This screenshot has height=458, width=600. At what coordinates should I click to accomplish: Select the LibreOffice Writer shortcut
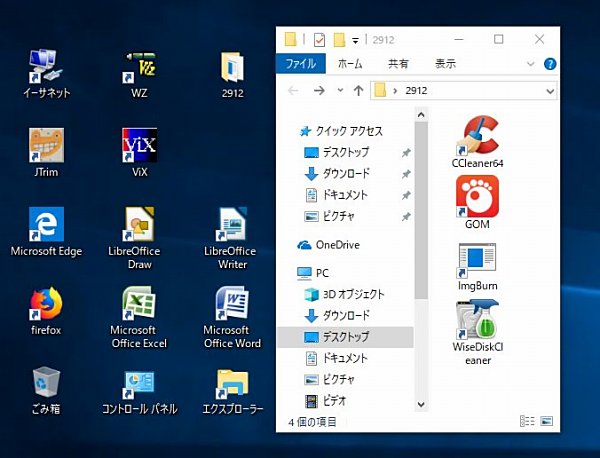(232, 238)
